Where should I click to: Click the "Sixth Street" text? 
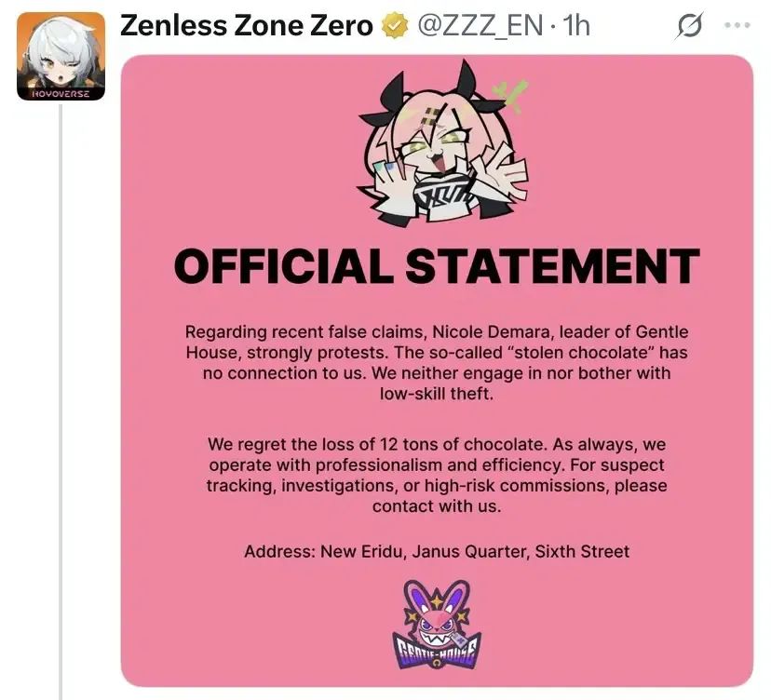(x=585, y=551)
